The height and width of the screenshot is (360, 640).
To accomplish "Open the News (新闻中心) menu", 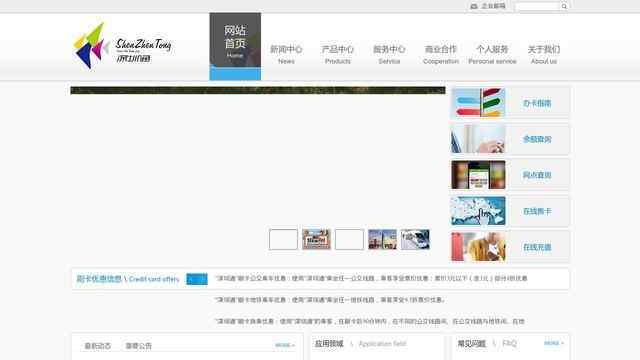I will (x=286, y=54).
